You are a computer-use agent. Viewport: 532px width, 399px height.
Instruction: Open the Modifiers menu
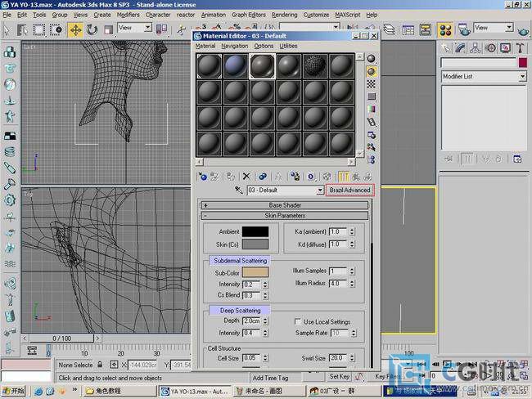coord(128,15)
